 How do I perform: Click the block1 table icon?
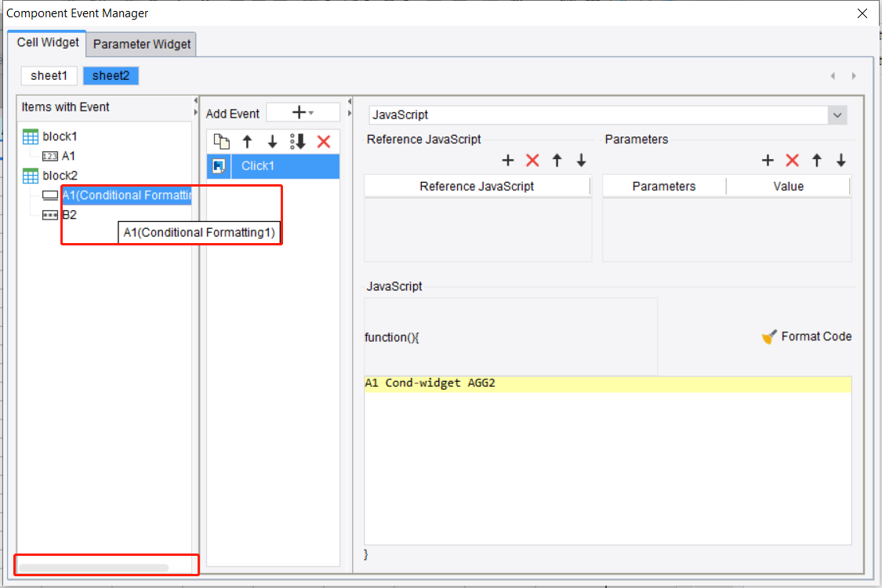31,136
